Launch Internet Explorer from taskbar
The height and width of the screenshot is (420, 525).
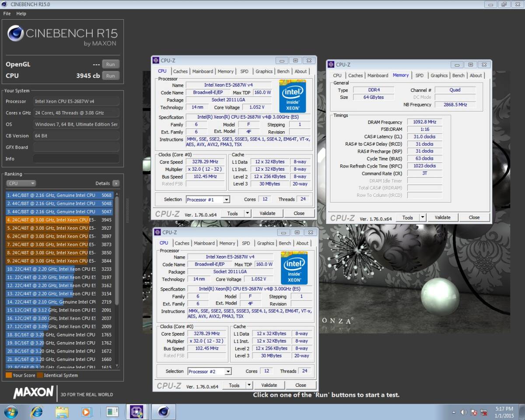(37, 412)
